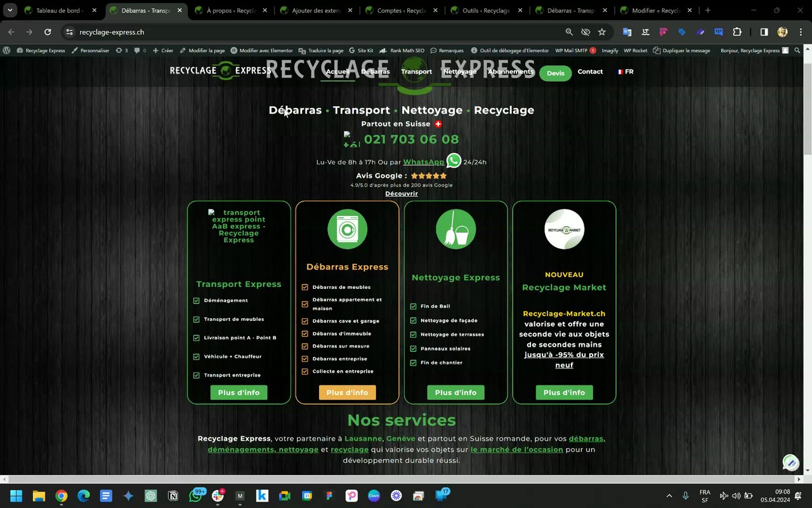The width and height of the screenshot is (812, 508).
Task: Open Notion from the taskbar
Action: pos(173,496)
